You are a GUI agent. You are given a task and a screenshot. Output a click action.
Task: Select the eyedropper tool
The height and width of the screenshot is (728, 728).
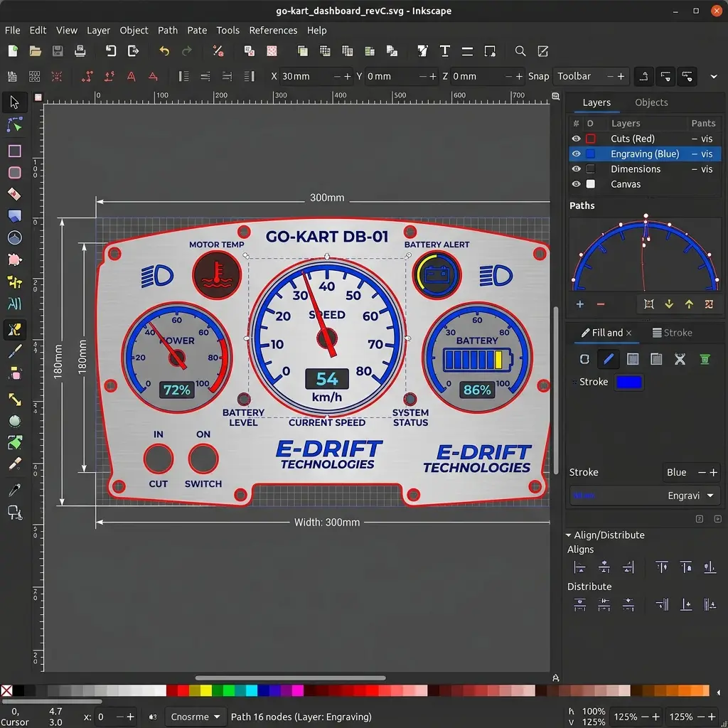pos(14,490)
